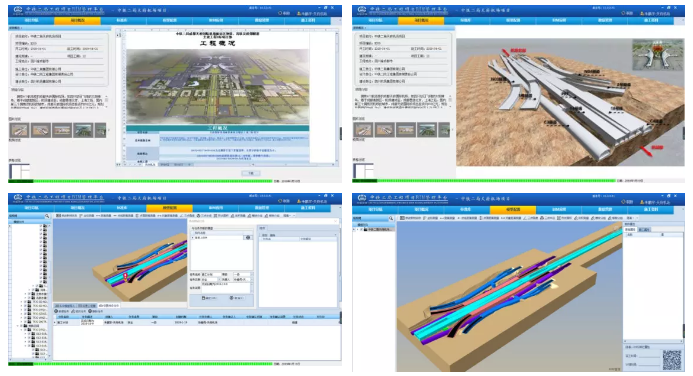
Task: Click third round-icon button above bottom-left table
Action: (x=96, y=311)
